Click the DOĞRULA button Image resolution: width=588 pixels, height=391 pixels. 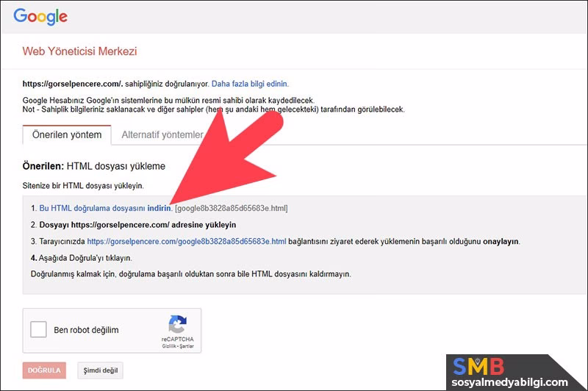[x=44, y=370]
